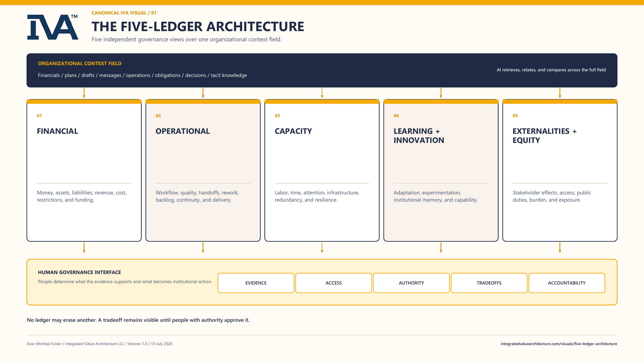
Task: Click the 05 ledger number
Action: [515, 116]
